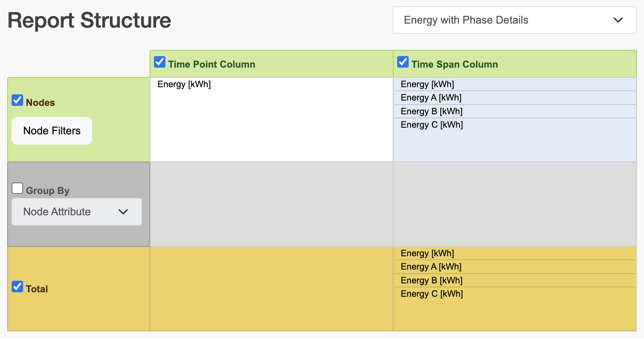Uncheck the Time Point Column checkbox

[160, 62]
